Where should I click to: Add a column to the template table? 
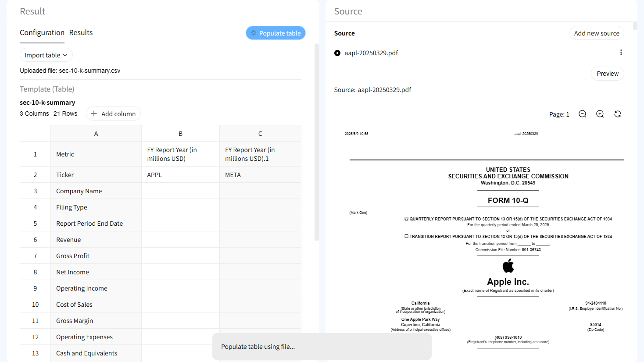pos(113,114)
